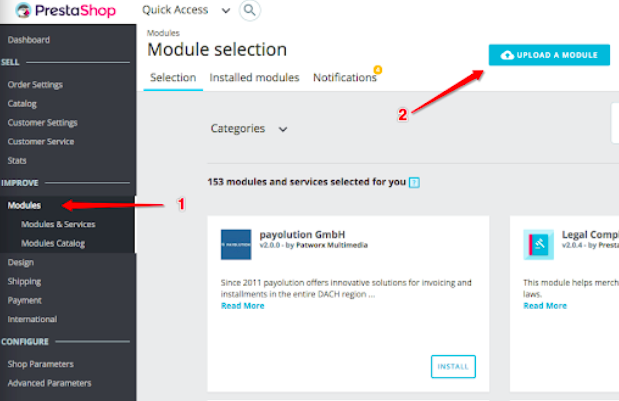
Task: Open Modules Catalog in the sidebar
Action: (53, 243)
